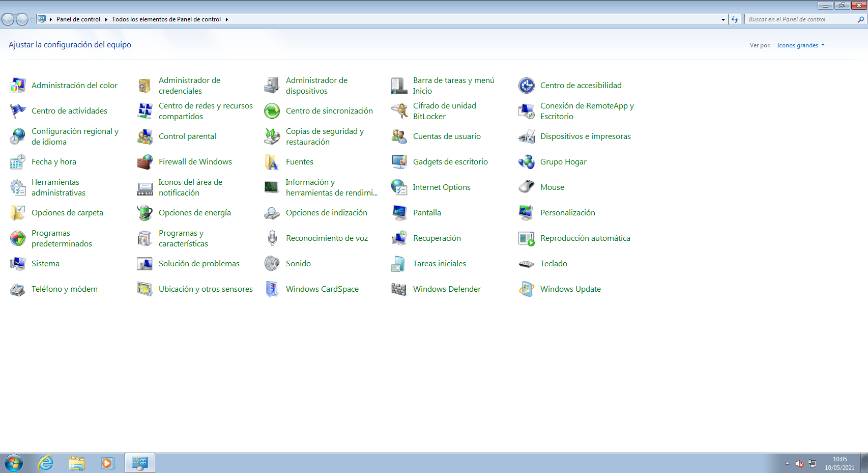Viewport: 868px width, 473px height.
Task: Click the Windows Update icon
Action: [527, 289]
